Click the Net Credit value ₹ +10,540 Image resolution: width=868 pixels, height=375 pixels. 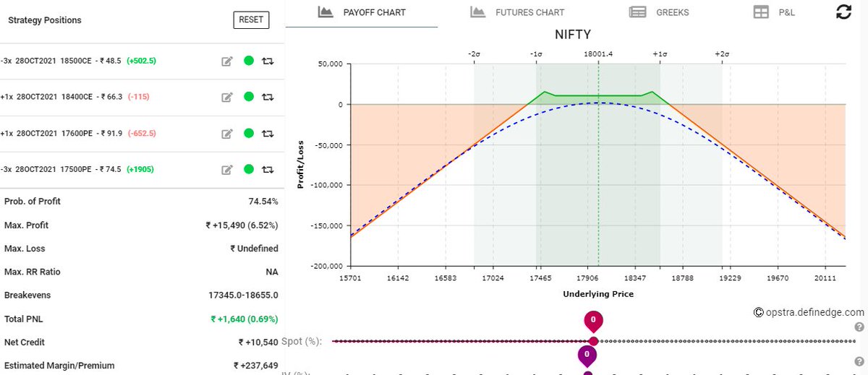(x=258, y=342)
